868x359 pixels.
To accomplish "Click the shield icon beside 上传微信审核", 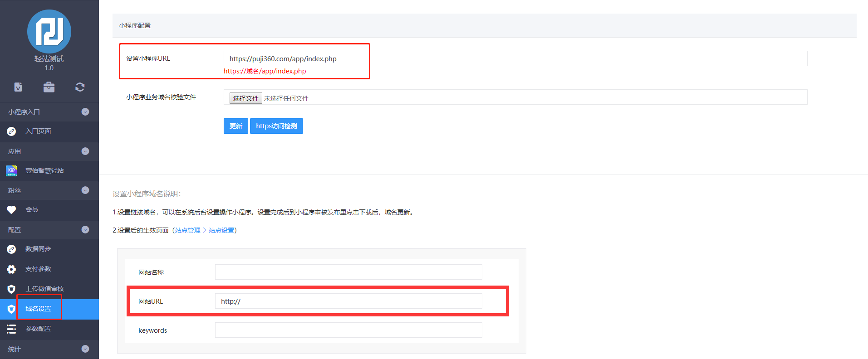I will click(11, 289).
